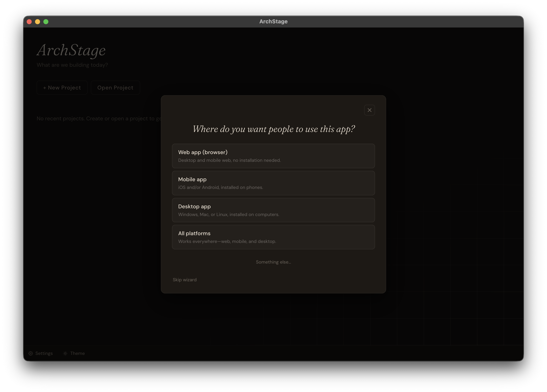This screenshot has width=547, height=392.
Task: Start a new project with + New Project
Action: coord(62,87)
